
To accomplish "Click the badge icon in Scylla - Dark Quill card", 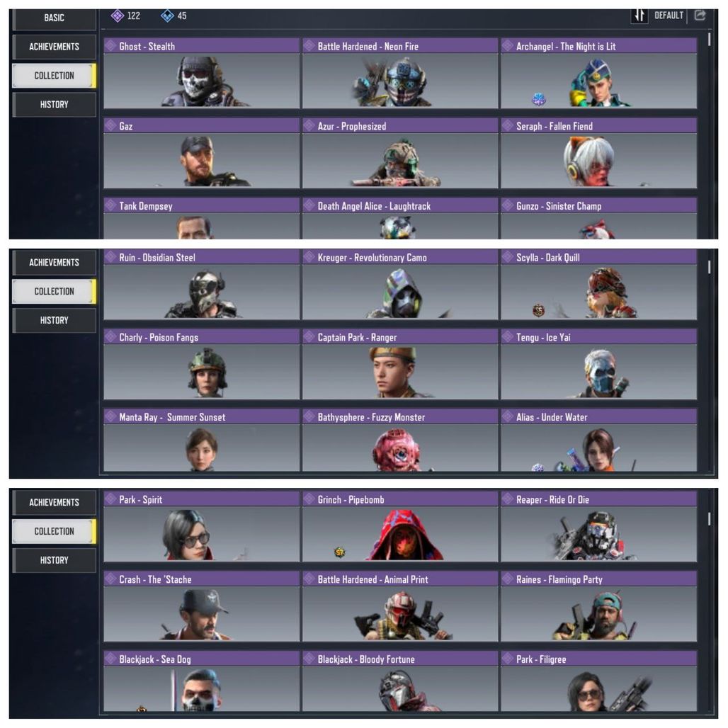I will pos(539,309).
